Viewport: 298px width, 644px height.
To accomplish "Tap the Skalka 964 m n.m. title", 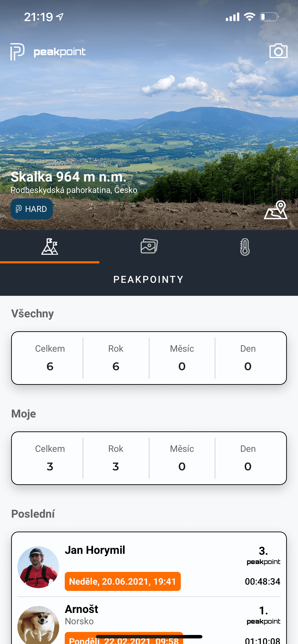I will click(68, 177).
